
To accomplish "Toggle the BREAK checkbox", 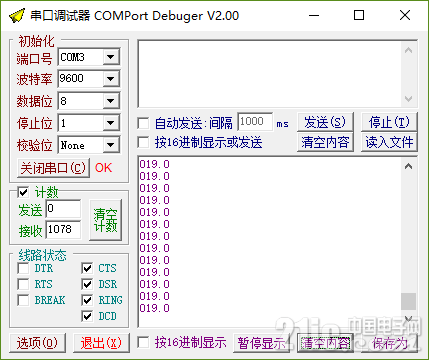I will pyautogui.click(x=23, y=300).
